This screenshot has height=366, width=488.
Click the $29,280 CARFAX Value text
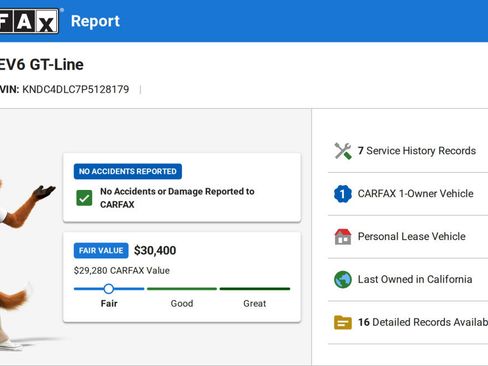tap(122, 270)
